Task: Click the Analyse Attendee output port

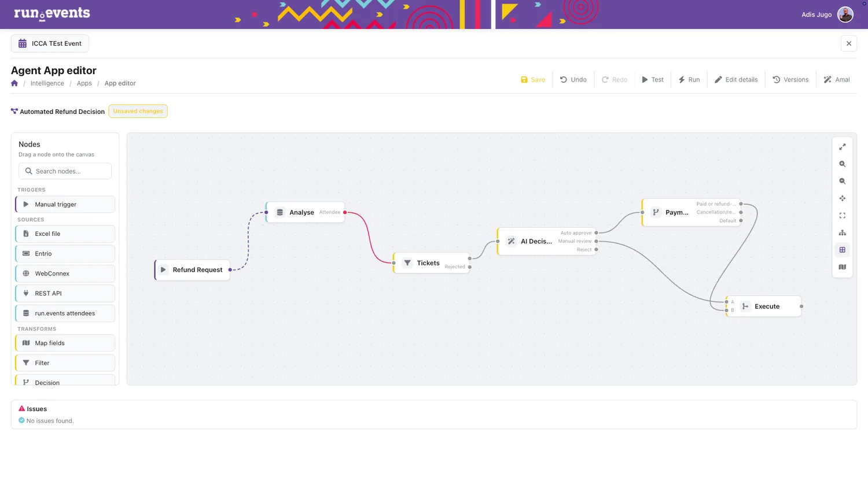Action: coord(345,212)
